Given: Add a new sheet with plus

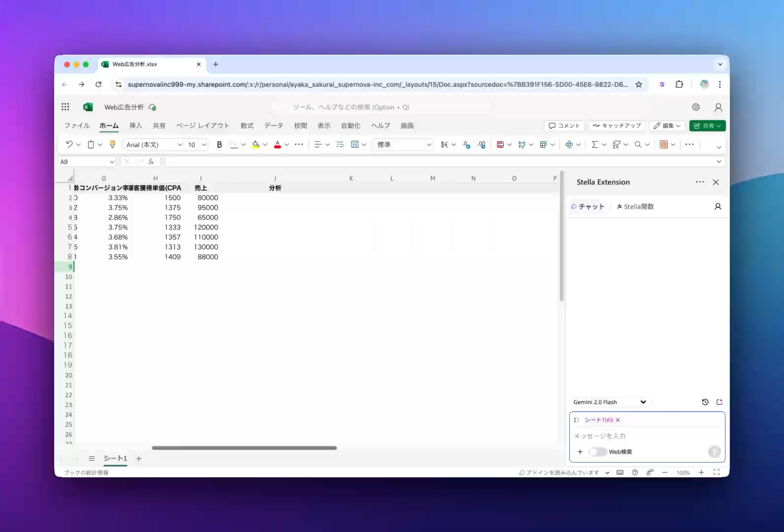Looking at the screenshot, I should (139, 459).
